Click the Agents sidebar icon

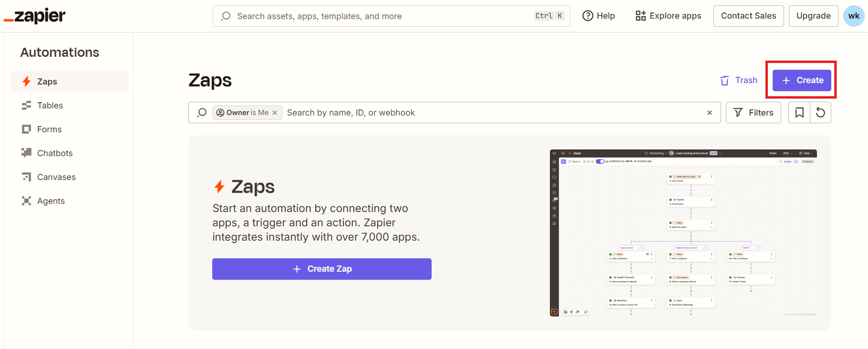coord(27,201)
